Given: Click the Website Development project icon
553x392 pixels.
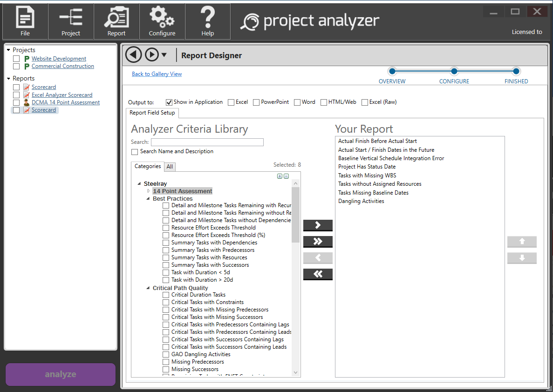Looking at the screenshot, I should tap(27, 59).
